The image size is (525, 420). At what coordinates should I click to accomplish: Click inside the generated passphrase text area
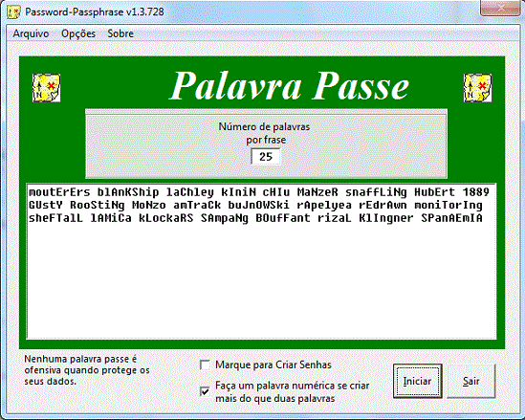pyautogui.click(x=261, y=261)
